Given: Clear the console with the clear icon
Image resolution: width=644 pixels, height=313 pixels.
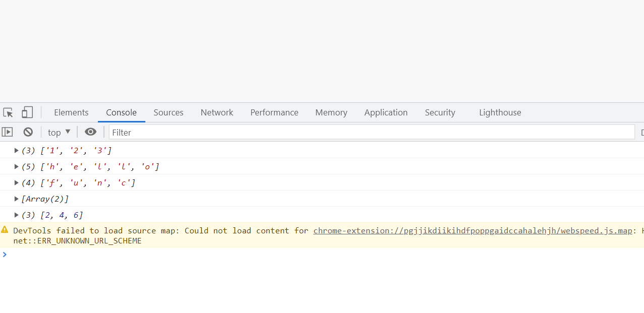Looking at the screenshot, I should click(x=28, y=132).
